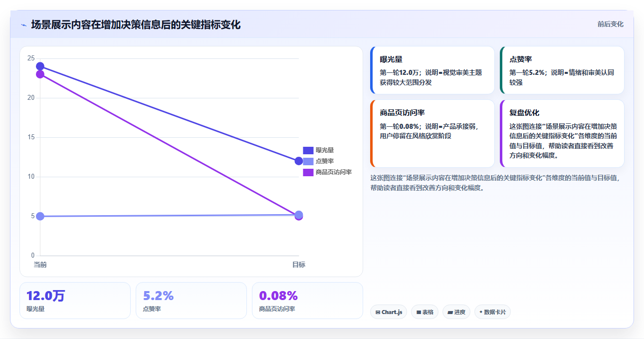Select the 数据卡片 tag chip
Image resolution: width=644 pixels, height=339 pixels.
(x=492, y=312)
